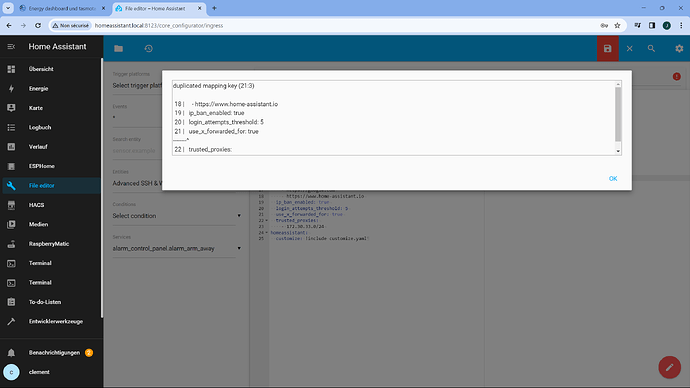
Task: Click the close file X icon in editor toolbar
Action: pyautogui.click(x=629, y=48)
